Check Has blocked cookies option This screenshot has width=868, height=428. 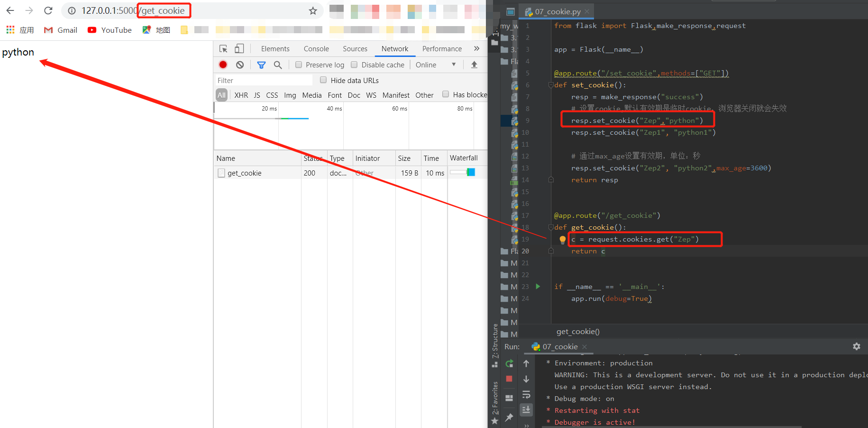click(x=446, y=94)
